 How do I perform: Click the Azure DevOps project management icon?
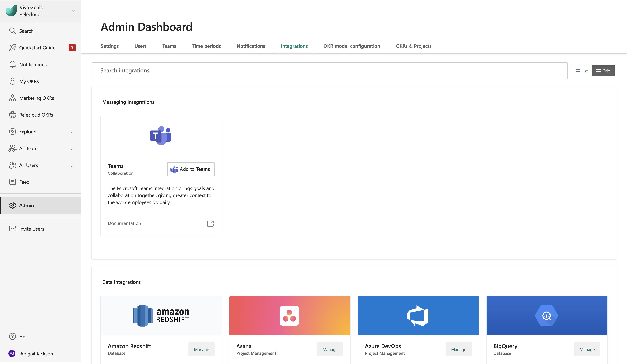(418, 315)
